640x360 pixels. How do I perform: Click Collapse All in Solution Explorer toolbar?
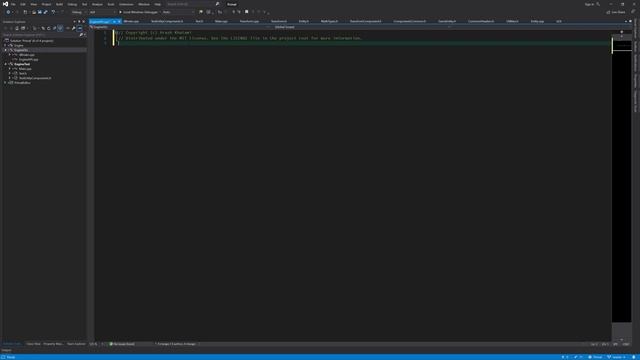(54, 28)
